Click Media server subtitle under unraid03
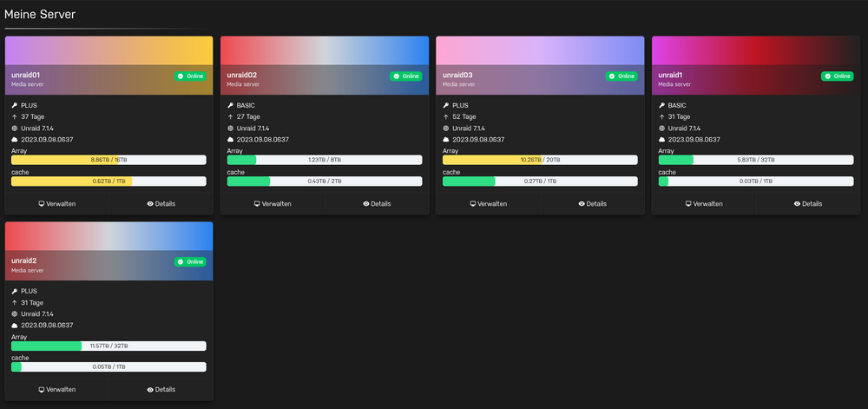The width and height of the screenshot is (868, 409). pos(459,85)
